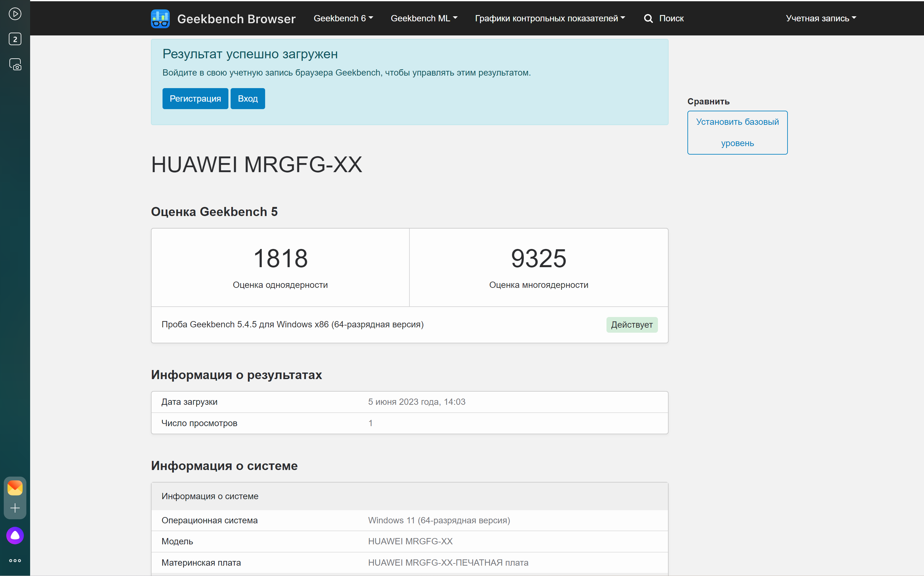Click the search magnifier icon
Image resolution: width=924 pixels, height=576 pixels.
[x=649, y=18]
